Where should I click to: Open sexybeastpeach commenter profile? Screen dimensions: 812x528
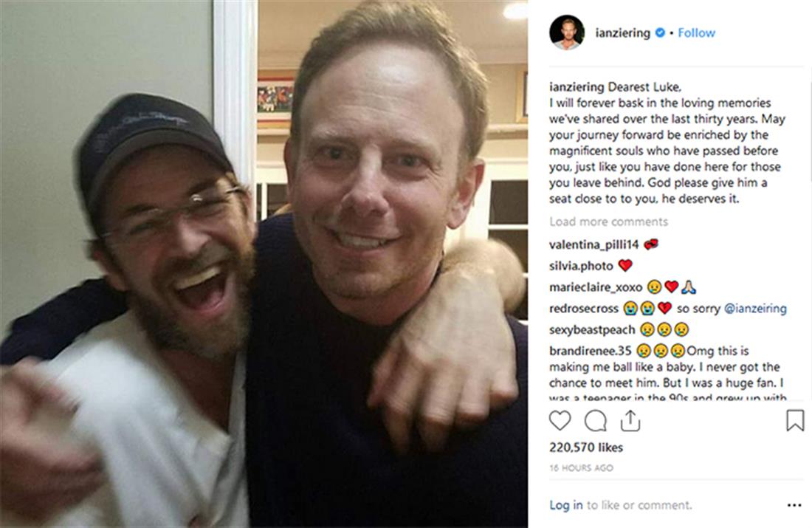(592, 330)
